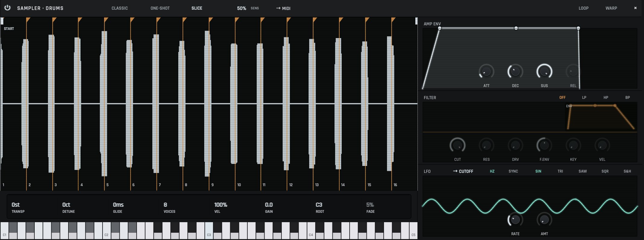The width and height of the screenshot is (644, 240).
Task: Click the DRV drive knob
Action: (515, 145)
